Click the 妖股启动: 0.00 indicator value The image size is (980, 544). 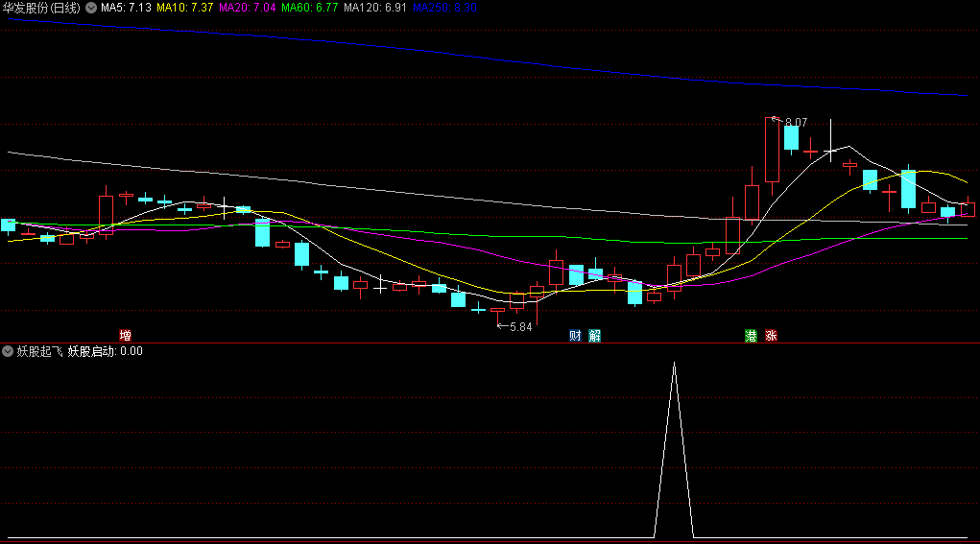point(105,351)
